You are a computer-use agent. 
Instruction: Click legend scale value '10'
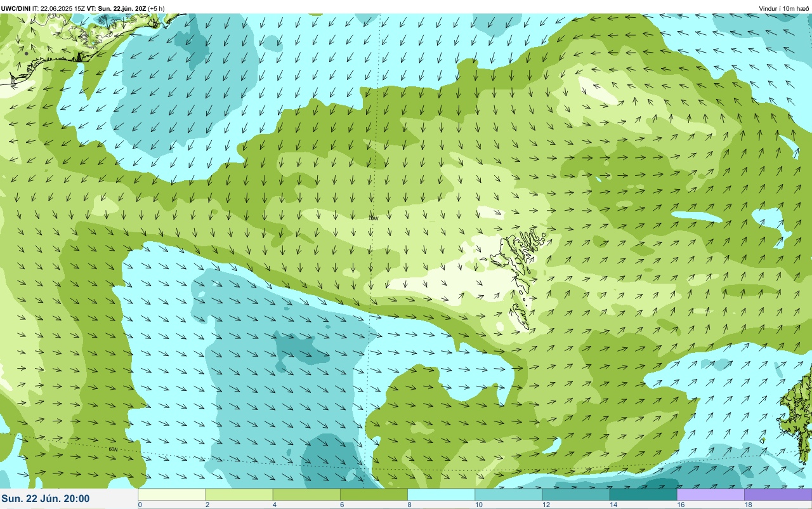478,505
